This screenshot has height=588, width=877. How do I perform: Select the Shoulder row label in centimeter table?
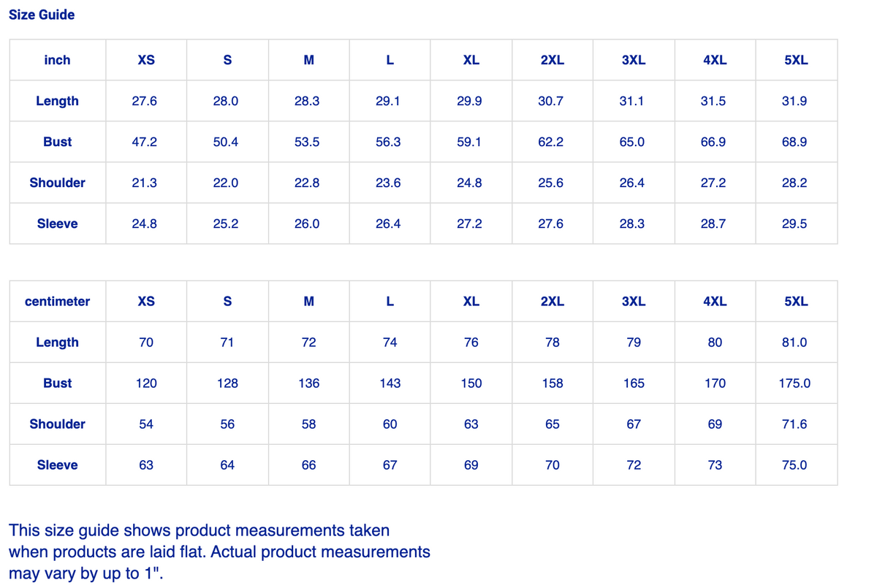pyautogui.click(x=57, y=424)
